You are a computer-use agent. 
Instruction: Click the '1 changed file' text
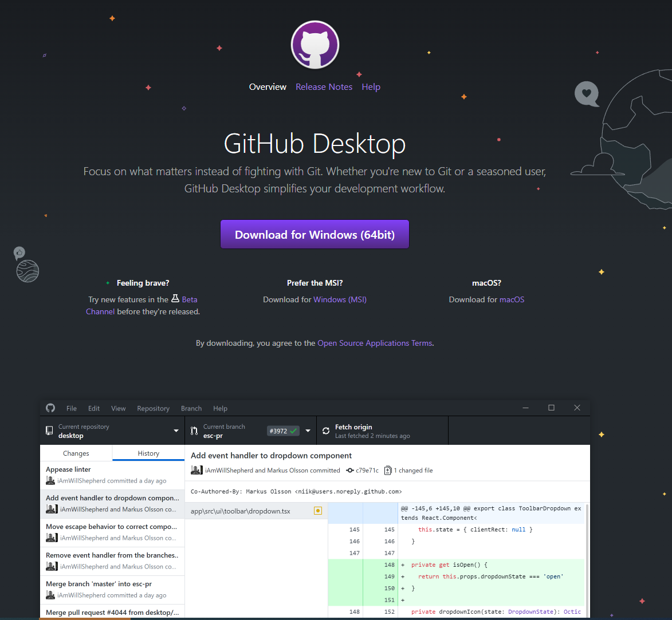point(413,470)
